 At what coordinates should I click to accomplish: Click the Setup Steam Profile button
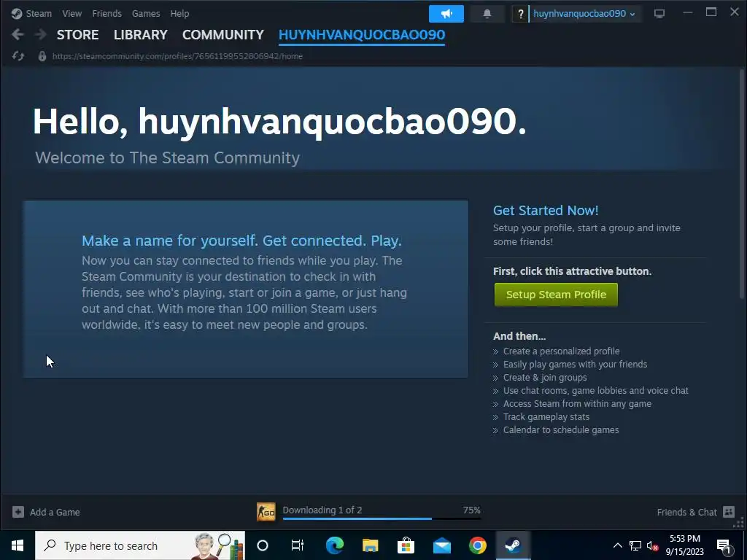[556, 295]
